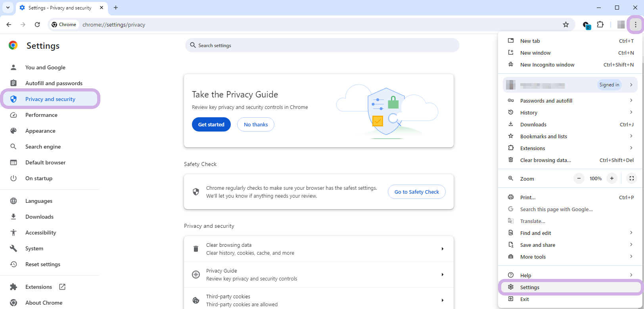
Task: Click Get started on Privacy Guide
Action: click(211, 124)
